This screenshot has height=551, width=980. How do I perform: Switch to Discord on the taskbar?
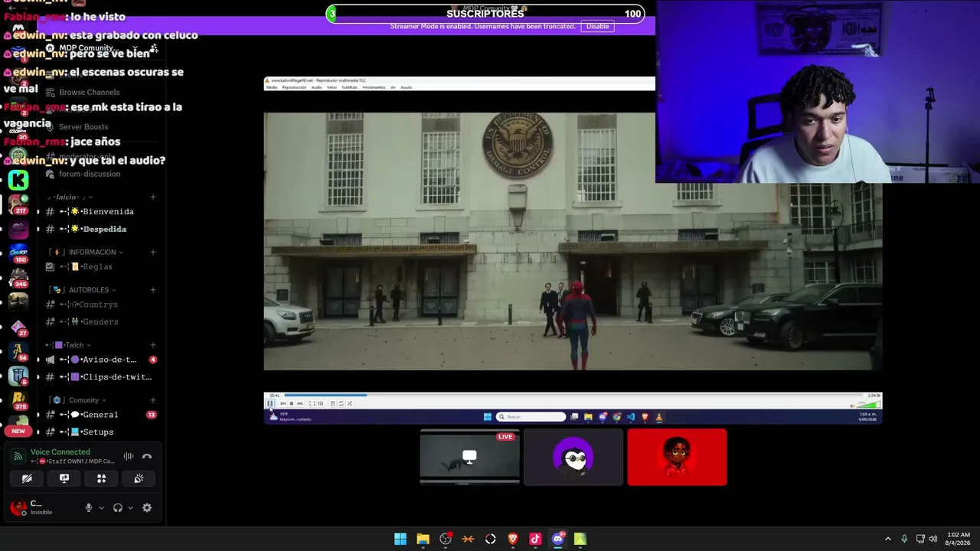tap(557, 539)
